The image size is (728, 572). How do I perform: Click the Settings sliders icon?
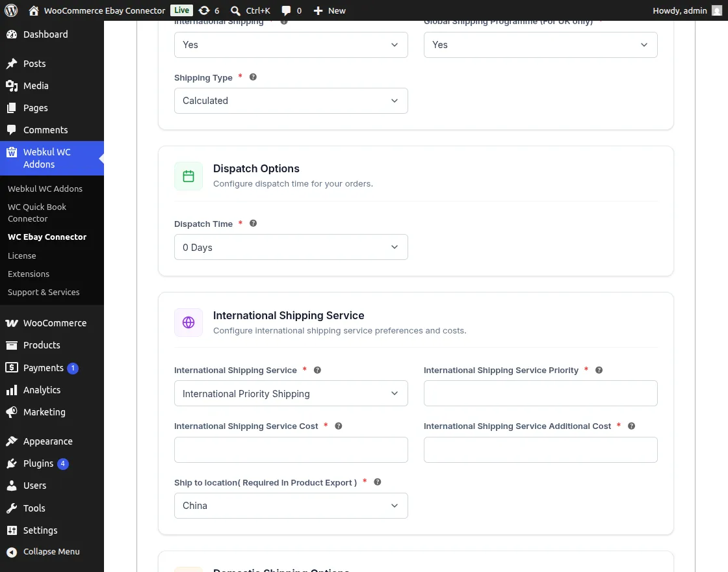pyautogui.click(x=12, y=530)
